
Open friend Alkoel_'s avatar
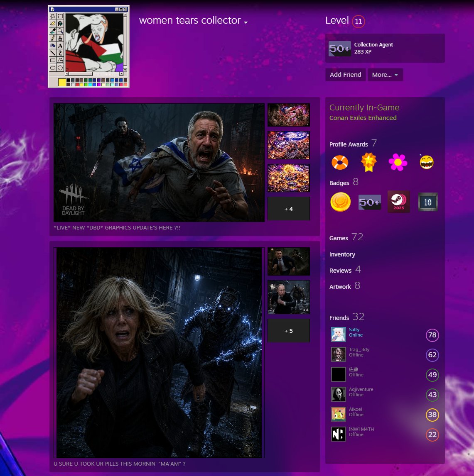[x=339, y=414]
